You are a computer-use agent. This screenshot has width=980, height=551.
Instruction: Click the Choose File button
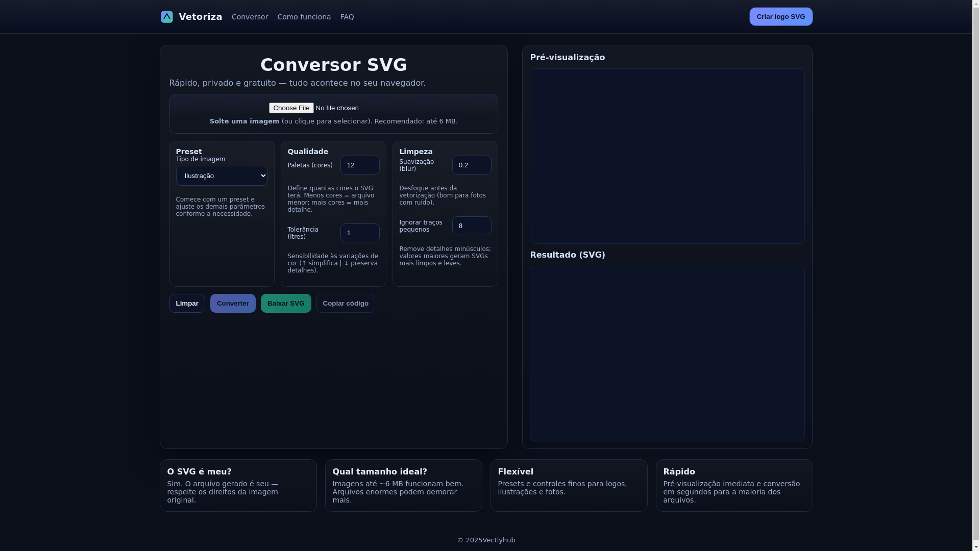tap(291, 108)
